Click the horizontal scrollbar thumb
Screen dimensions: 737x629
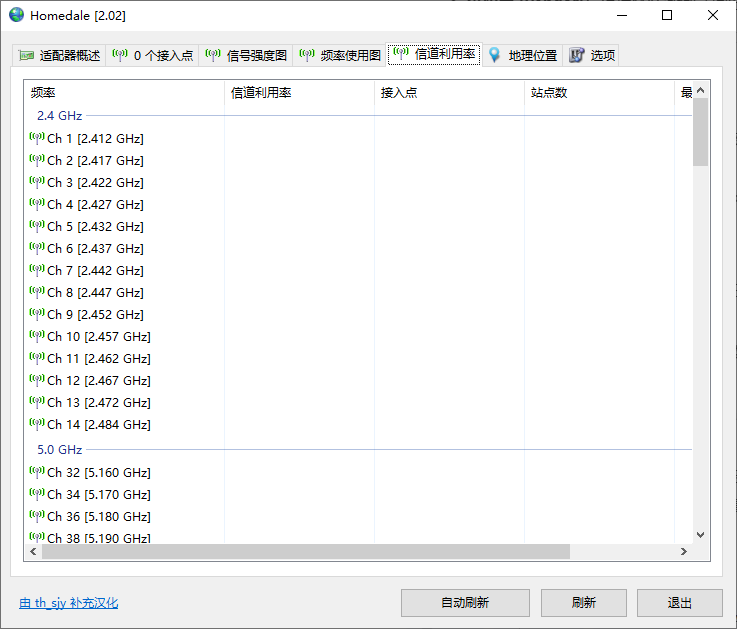(306, 551)
